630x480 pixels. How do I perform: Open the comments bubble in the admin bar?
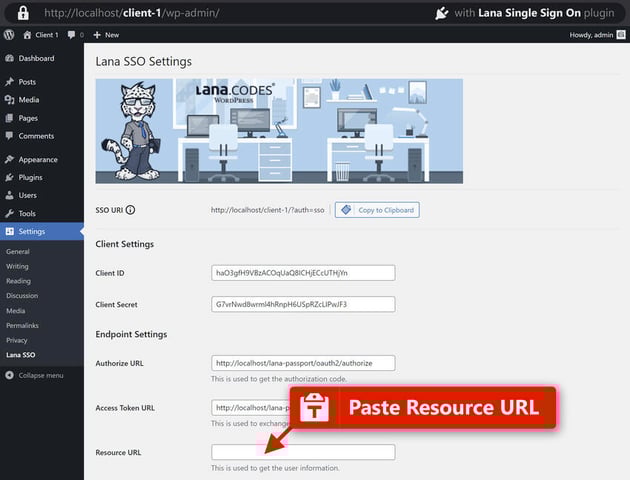[72, 35]
